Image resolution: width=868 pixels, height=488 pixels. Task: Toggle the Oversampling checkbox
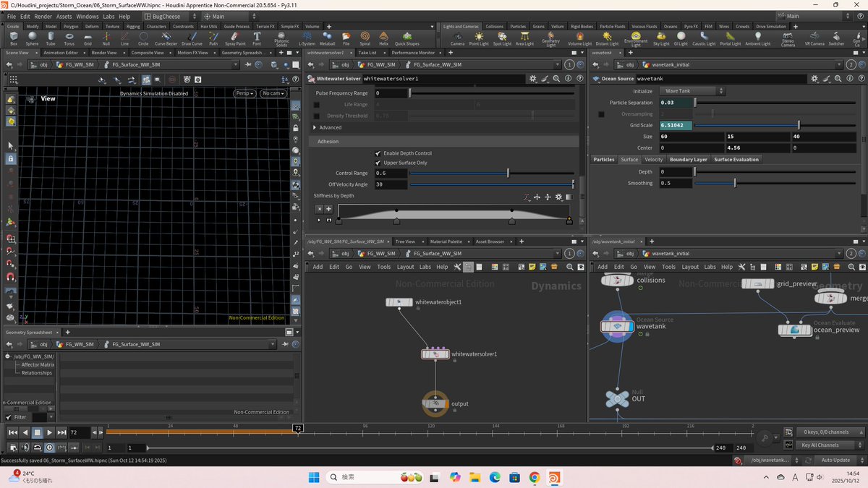[601, 114]
